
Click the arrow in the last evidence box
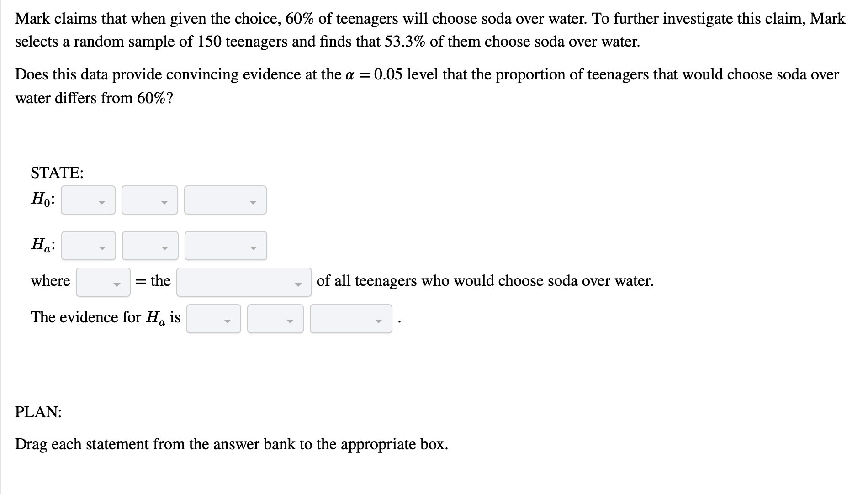pyautogui.click(x=379, y=321)
